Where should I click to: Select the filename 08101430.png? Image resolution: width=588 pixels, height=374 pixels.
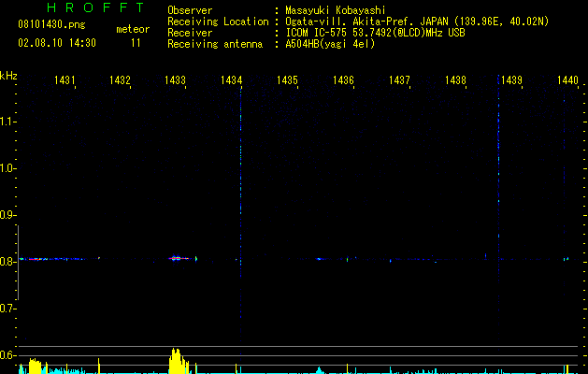[51, 24]
